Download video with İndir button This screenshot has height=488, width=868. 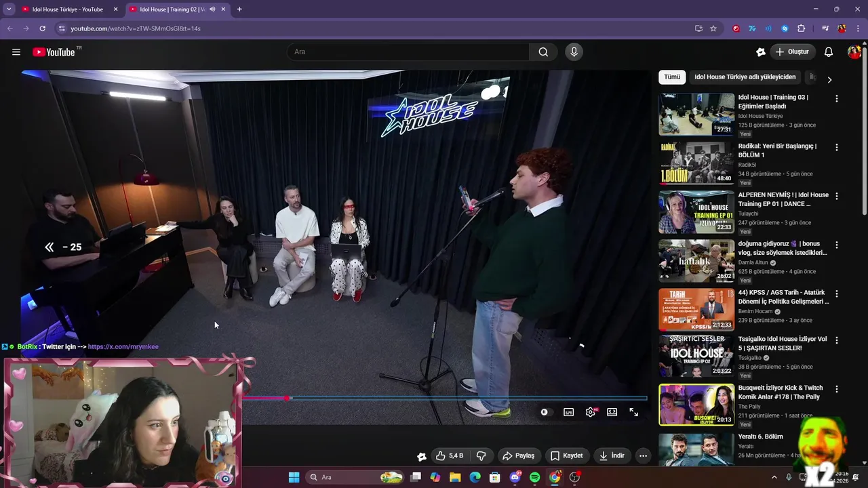tap(612, 455)
